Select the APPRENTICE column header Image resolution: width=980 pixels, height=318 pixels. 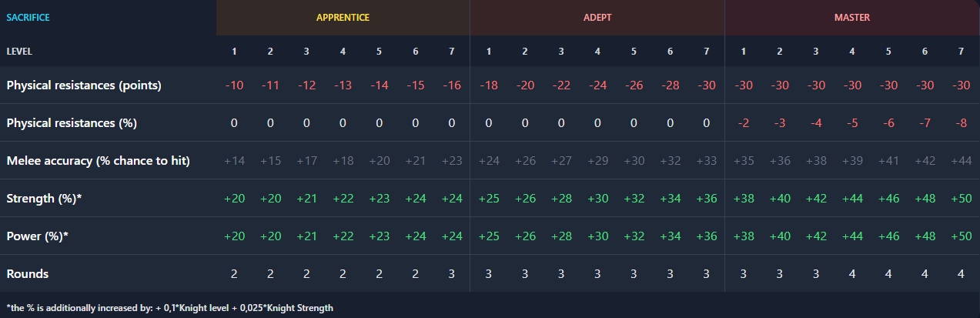coord(343,17)
